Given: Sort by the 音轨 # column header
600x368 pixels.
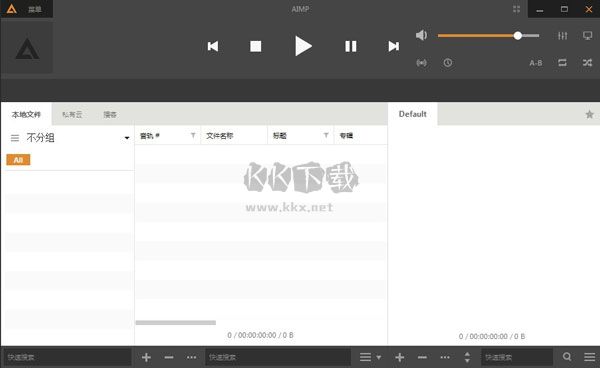Looking at the screenshot, I should [150, 135].
